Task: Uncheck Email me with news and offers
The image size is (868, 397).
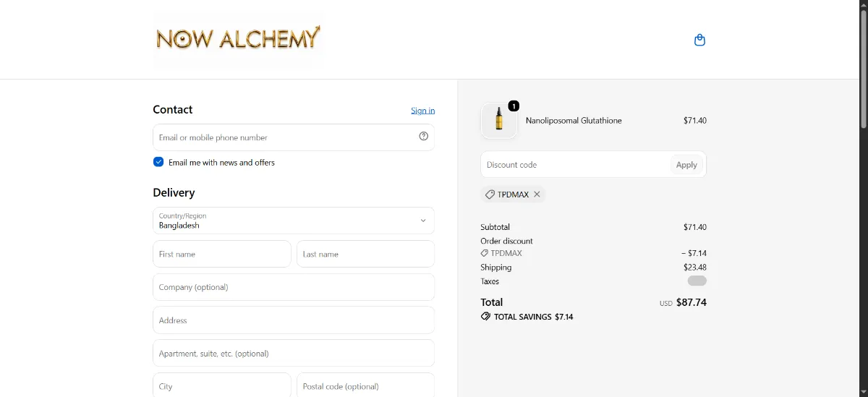Action: coord(158,162)
